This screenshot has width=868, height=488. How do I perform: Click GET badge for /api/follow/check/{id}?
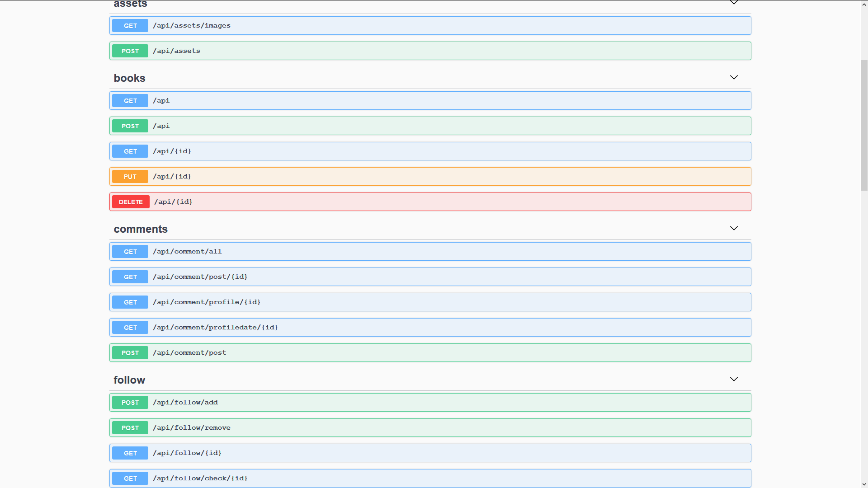pyautogui.click(x=130, y=479)
